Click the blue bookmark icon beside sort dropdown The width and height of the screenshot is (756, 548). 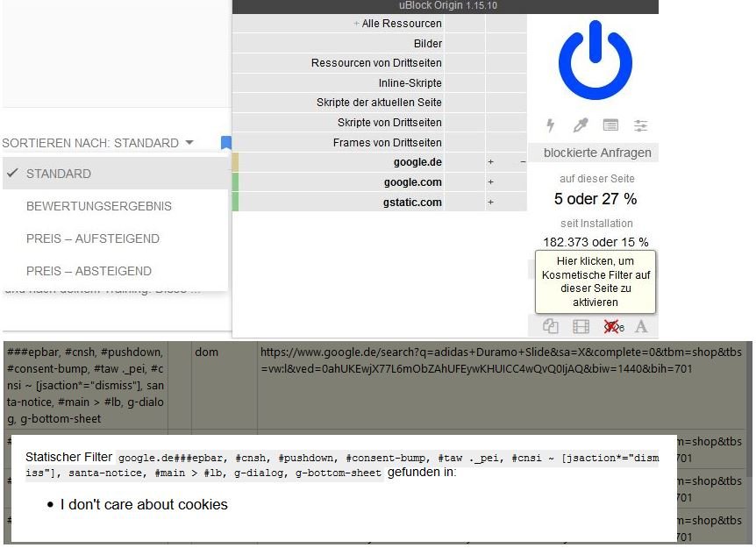(226, 143)
